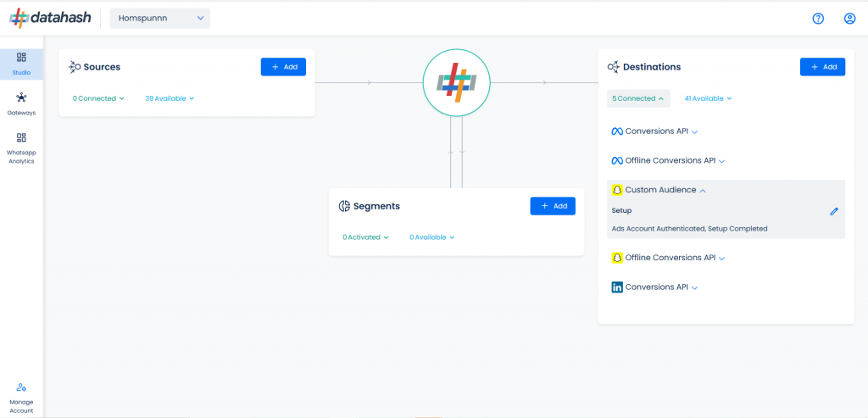868x418 pixels.
Task: Expand the 0 Available segments list
Action: (431, 237)
